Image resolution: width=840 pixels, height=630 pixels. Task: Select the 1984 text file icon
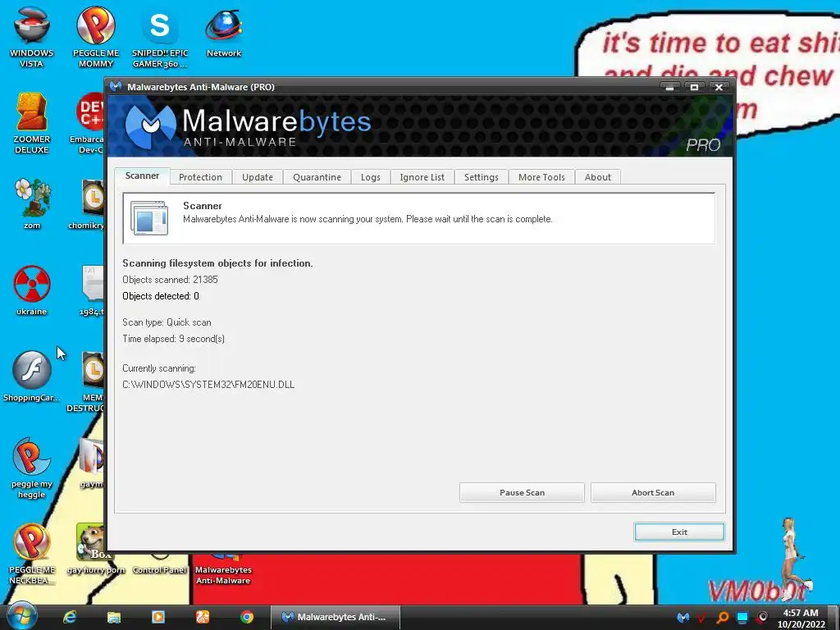(92, 290)
